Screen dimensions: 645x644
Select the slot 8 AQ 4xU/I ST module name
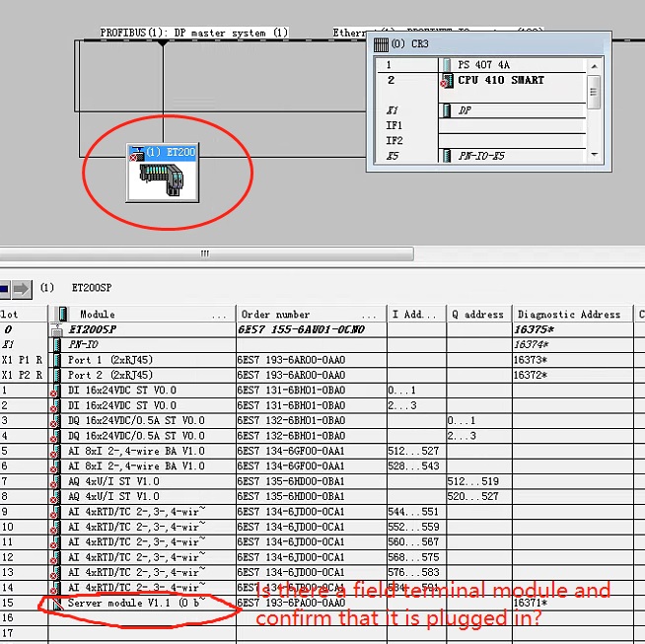113,497
